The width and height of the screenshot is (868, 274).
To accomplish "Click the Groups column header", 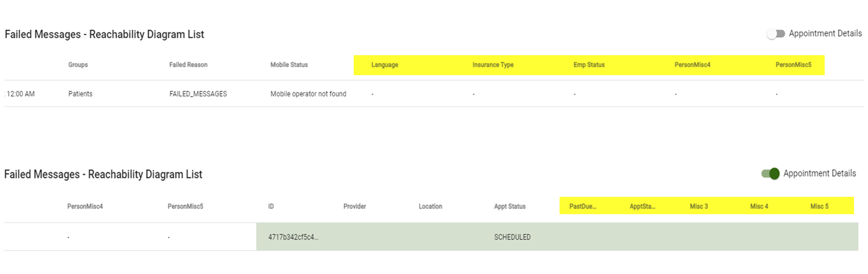I will click(x=78, y=65).
